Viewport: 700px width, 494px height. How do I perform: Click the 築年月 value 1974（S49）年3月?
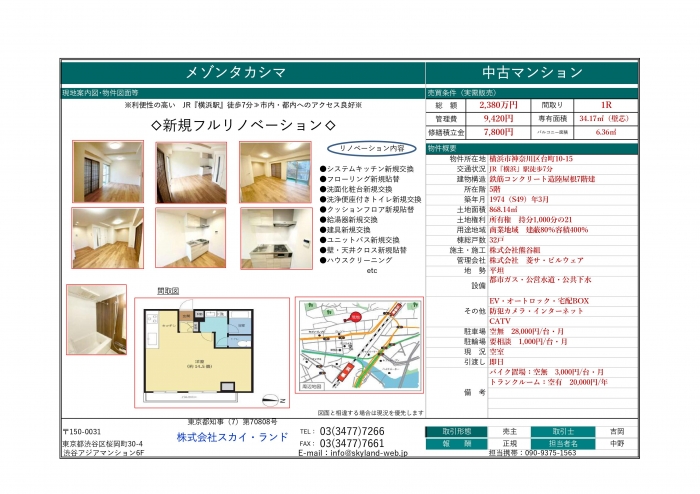click(519, 199)
